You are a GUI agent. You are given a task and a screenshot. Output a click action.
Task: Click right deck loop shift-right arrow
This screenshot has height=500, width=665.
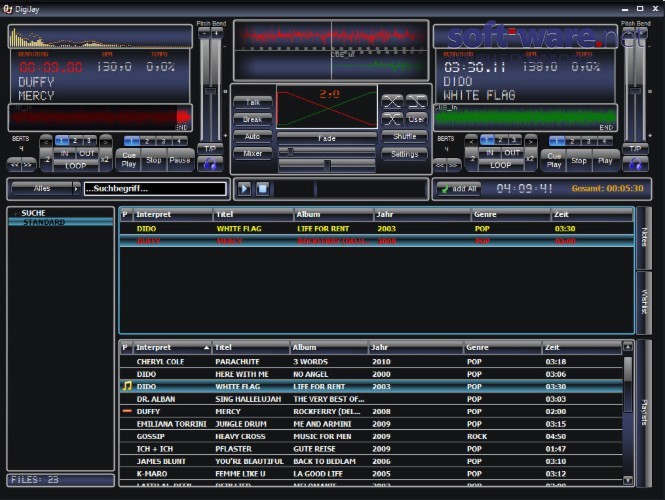click(531, 142)
